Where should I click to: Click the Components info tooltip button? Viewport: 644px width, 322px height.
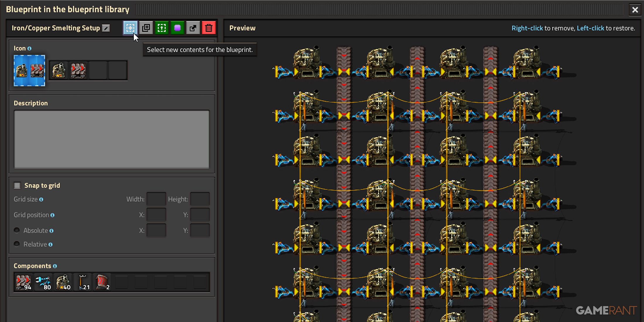pos(54,266)
